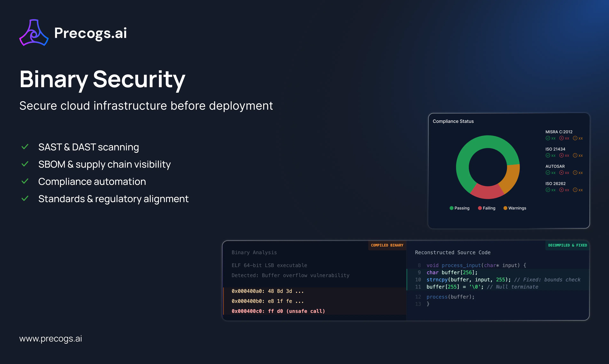The image size is (609, 364).
Task: Click the checkmark beside Compliance automation
Action: [25, 181]
